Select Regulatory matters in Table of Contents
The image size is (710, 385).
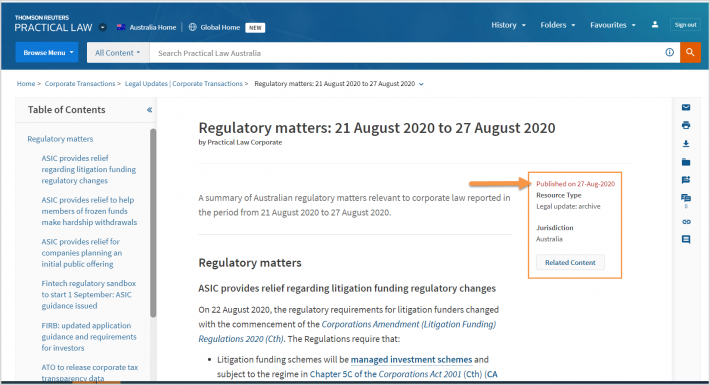(60, 139)
